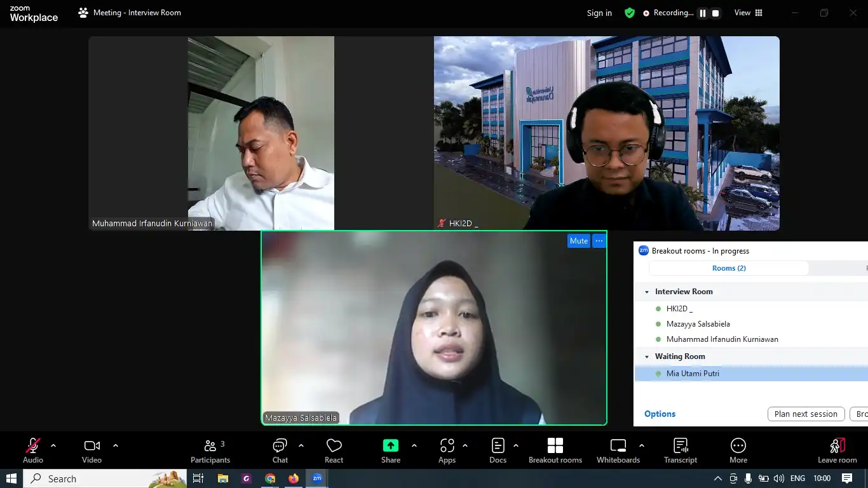The image size is (868, 488).
Task: Open the Participants panel
Action: click(x=210, y=451)
